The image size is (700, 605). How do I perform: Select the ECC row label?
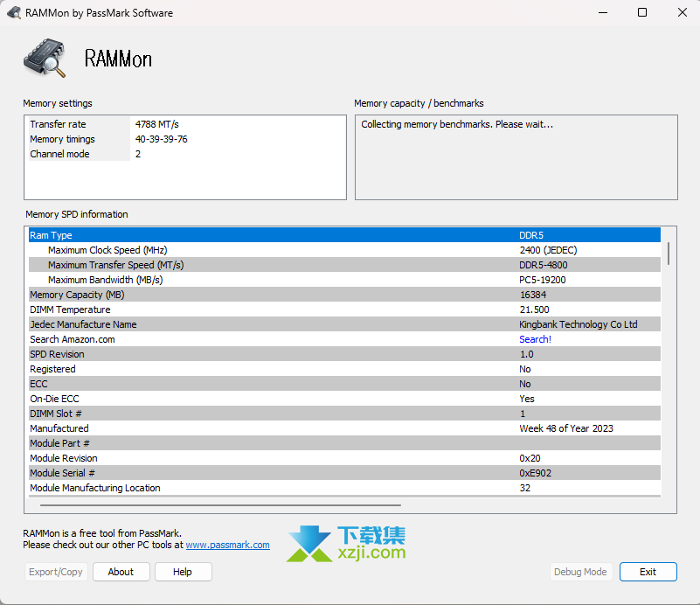coord(38,384)
